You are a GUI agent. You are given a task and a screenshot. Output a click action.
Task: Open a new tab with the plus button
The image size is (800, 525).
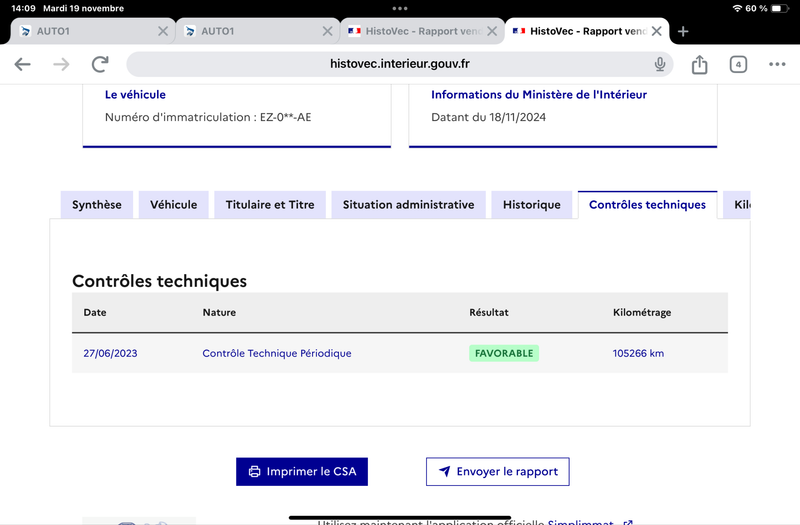coord(683,32)
